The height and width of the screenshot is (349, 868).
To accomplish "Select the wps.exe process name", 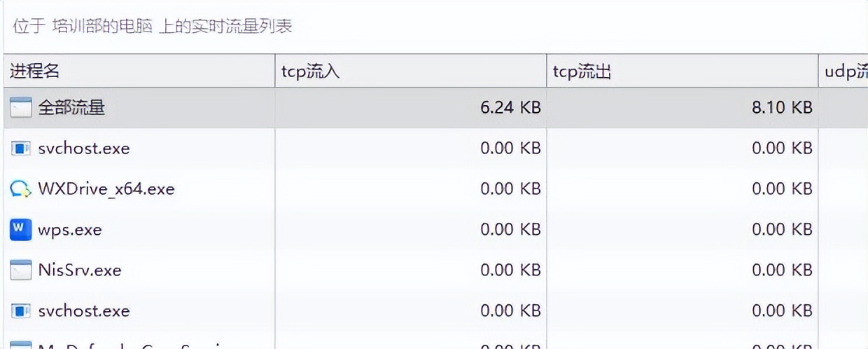I will (70, 229).
